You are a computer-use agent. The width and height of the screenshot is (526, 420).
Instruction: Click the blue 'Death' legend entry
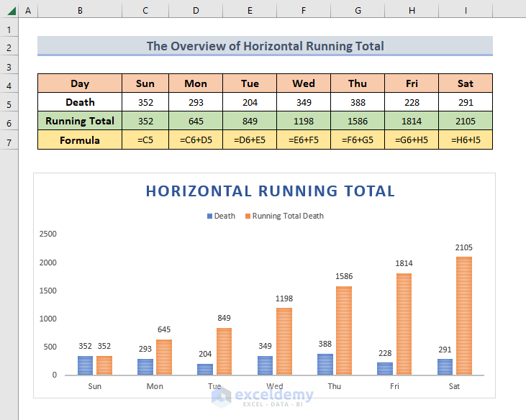(221, 216)
